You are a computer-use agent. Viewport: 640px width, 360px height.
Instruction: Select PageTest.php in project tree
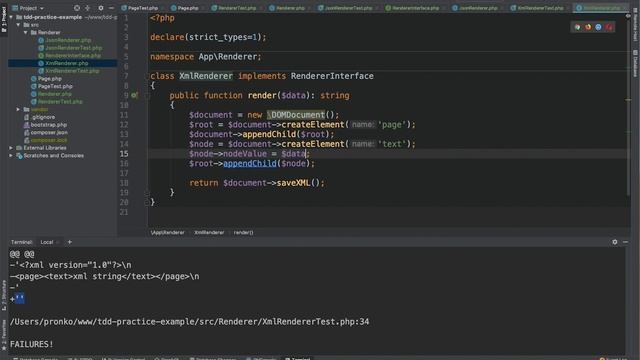(x=55, y=87)
